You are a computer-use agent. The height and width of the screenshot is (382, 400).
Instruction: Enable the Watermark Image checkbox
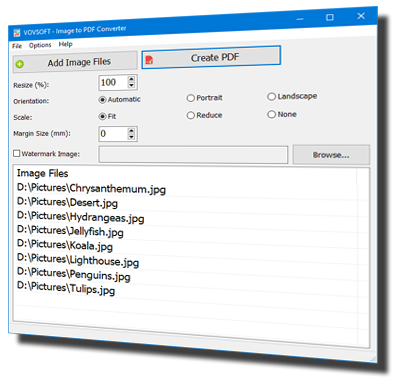[x=17, y=153]
